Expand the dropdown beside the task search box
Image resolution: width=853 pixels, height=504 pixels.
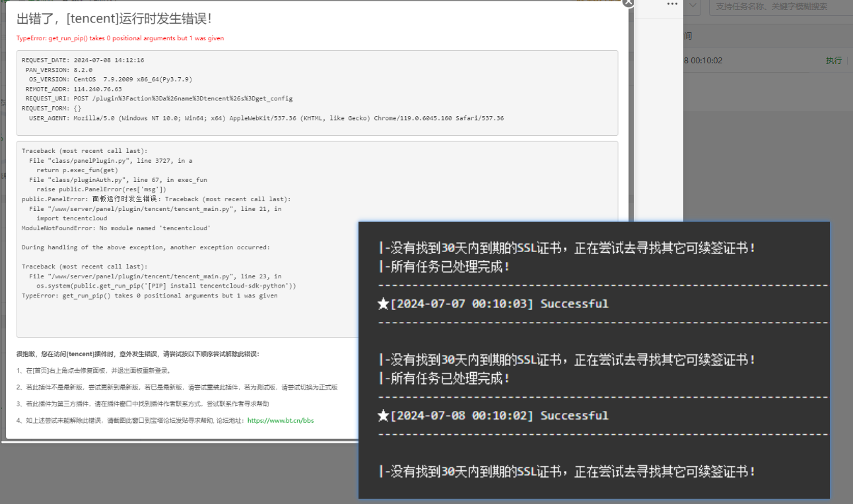click(x=693, y=6)
